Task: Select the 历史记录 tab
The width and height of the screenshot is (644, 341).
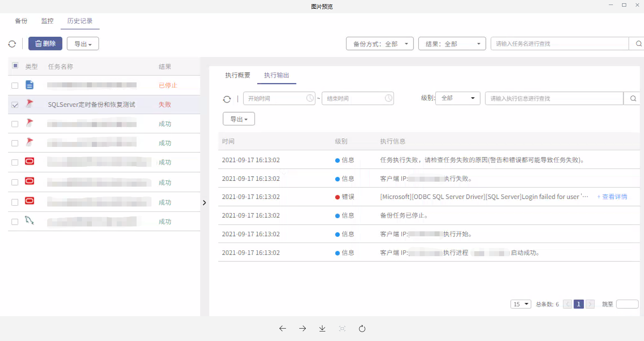Action: click(x=80, y=21)
